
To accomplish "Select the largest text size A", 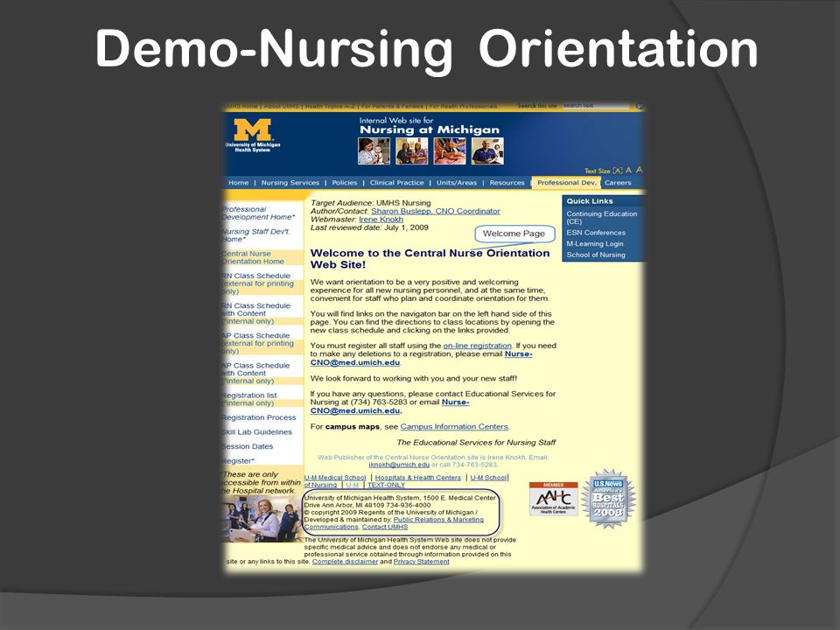I will 639,169.
